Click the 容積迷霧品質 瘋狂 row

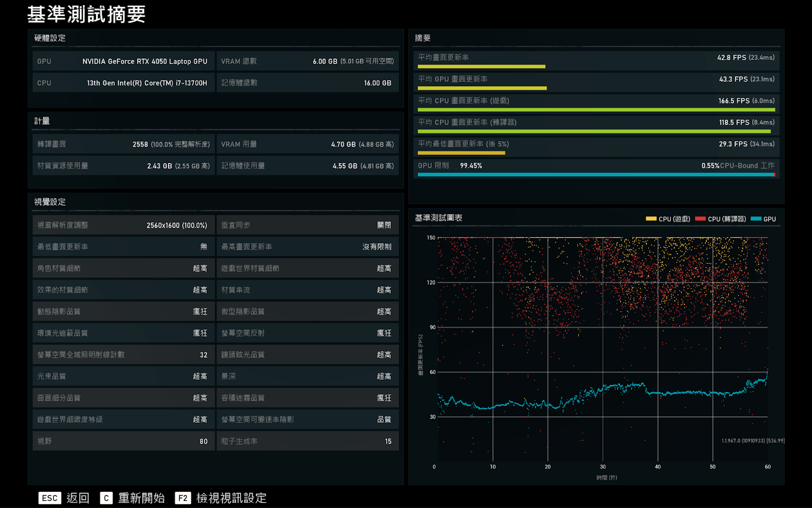tap(308, 398)
